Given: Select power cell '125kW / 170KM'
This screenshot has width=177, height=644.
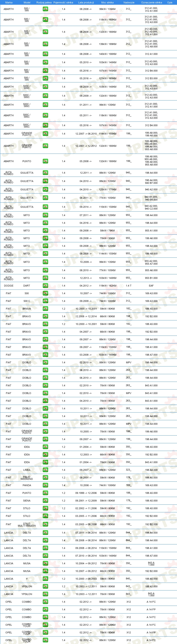Looking at the screenshot, I should tap(108, 189).
